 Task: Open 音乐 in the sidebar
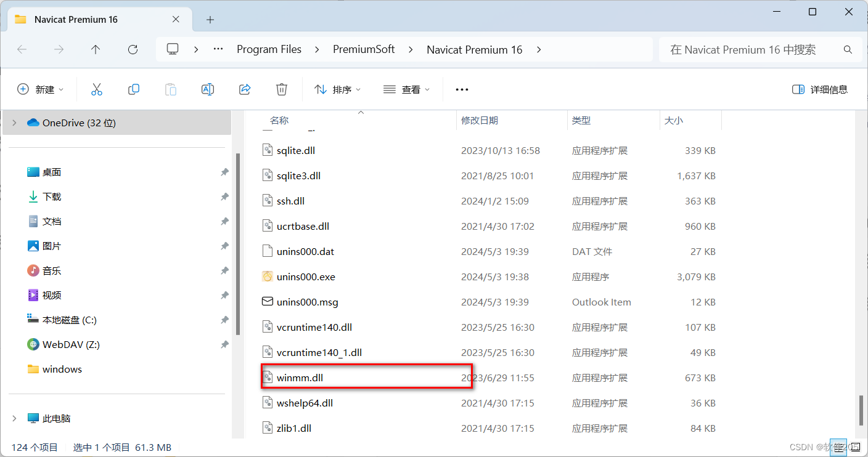(52, 271)
